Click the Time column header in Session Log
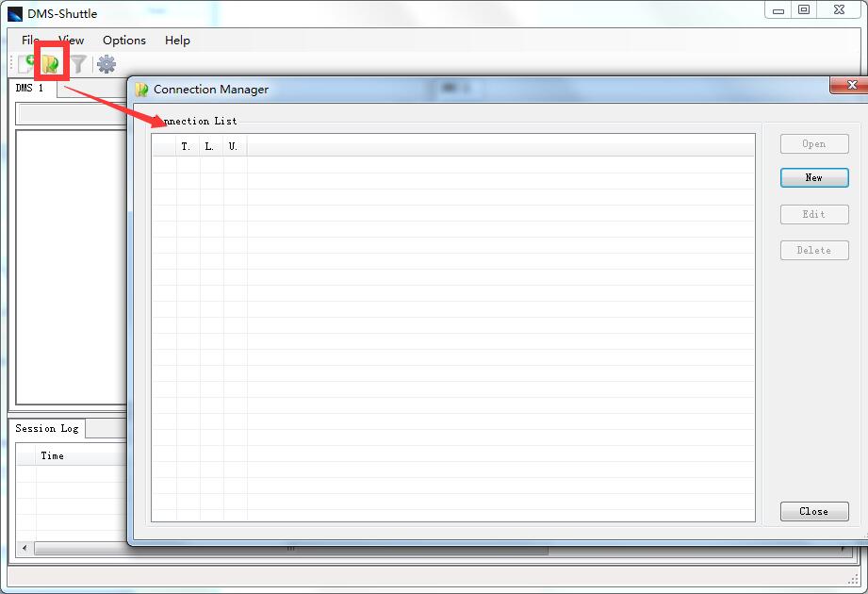Image resolution: width=868 pixels, height=594 pixels. 82,455
